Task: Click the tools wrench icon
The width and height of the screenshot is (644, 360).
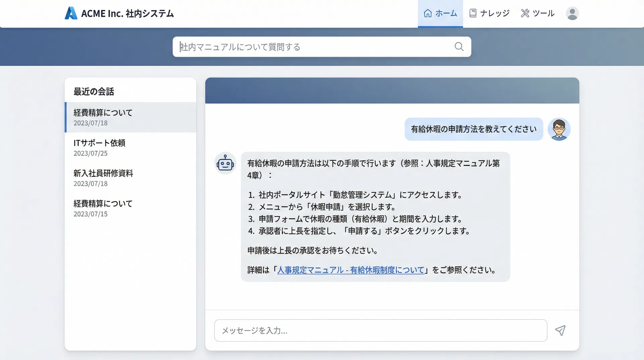Action: click(525, 13)
